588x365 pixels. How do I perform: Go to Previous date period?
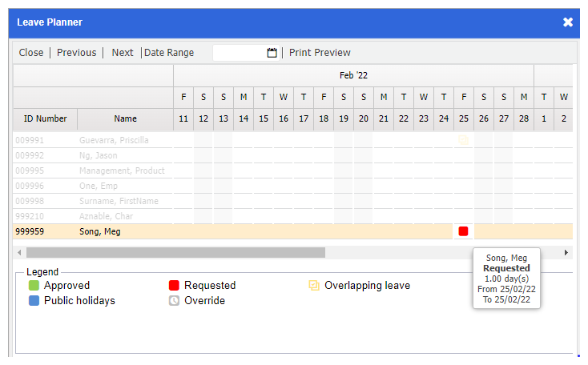coord(76,53)
